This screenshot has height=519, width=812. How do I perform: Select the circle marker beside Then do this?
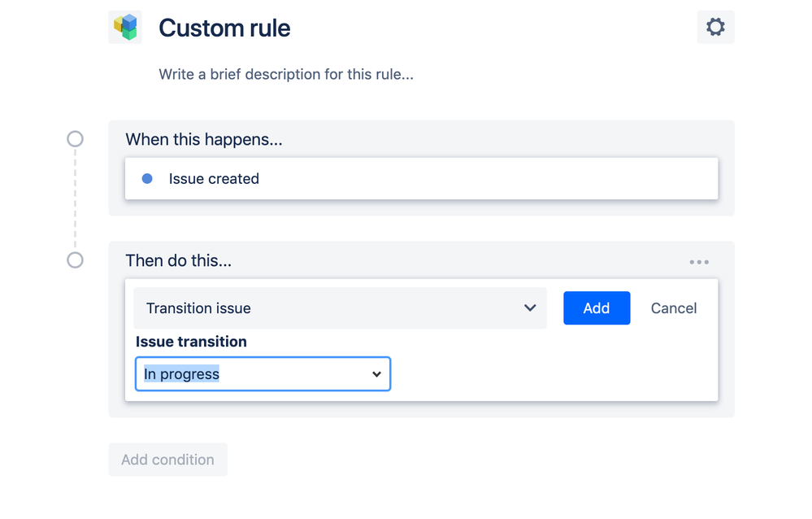(75, 260)
